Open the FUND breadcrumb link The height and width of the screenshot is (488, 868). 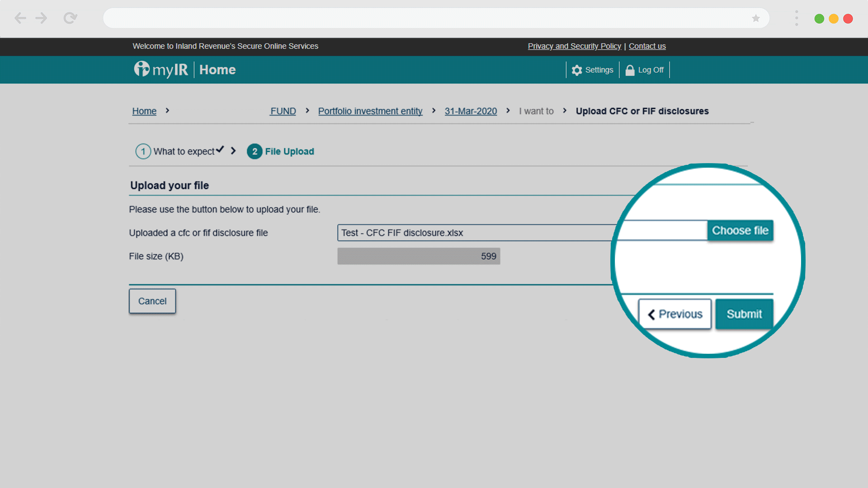pos(283,111)
